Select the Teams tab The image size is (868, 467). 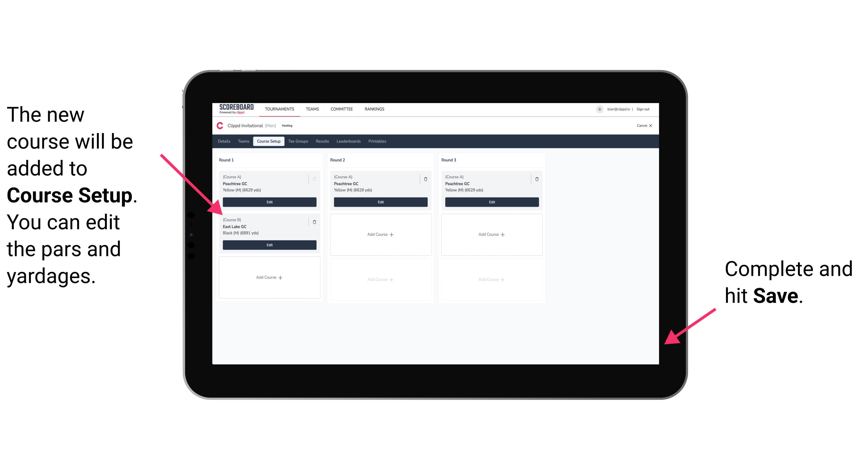coord(242,141)
